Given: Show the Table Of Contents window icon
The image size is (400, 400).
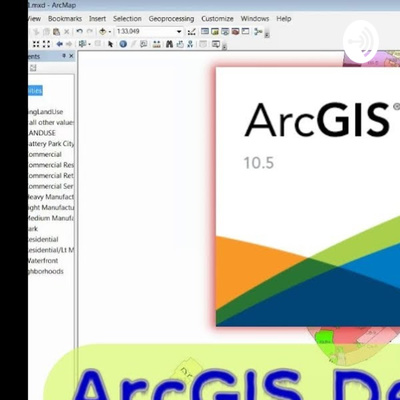Looking at the screenshot, I should pyautogui.click(x=205, y=31).
